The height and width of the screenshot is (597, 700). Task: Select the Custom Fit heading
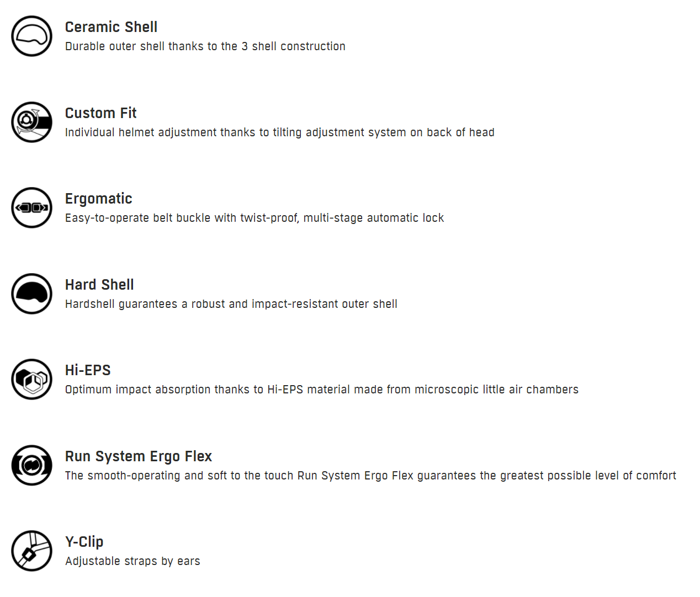tap(100, 113)
